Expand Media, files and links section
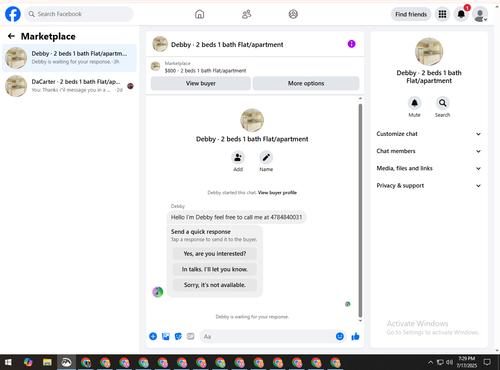The width and height of the screenshot is (500, 370). (x=429, y=168)
